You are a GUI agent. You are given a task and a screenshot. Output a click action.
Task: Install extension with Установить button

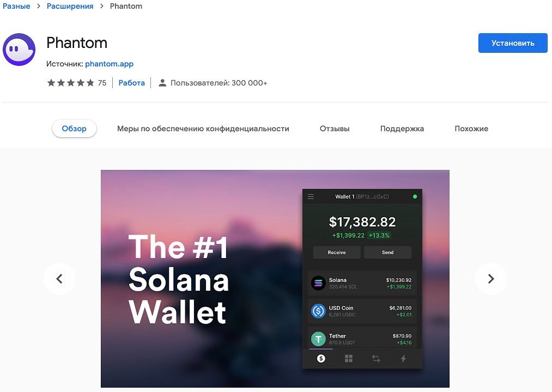513,43
